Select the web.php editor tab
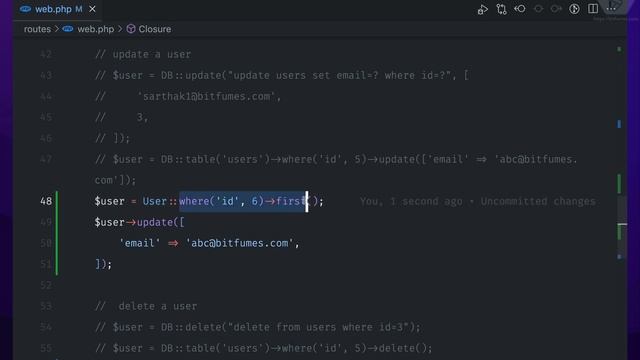Image resolution: width=640 pixels, height=360 pixels. (57, 9)
